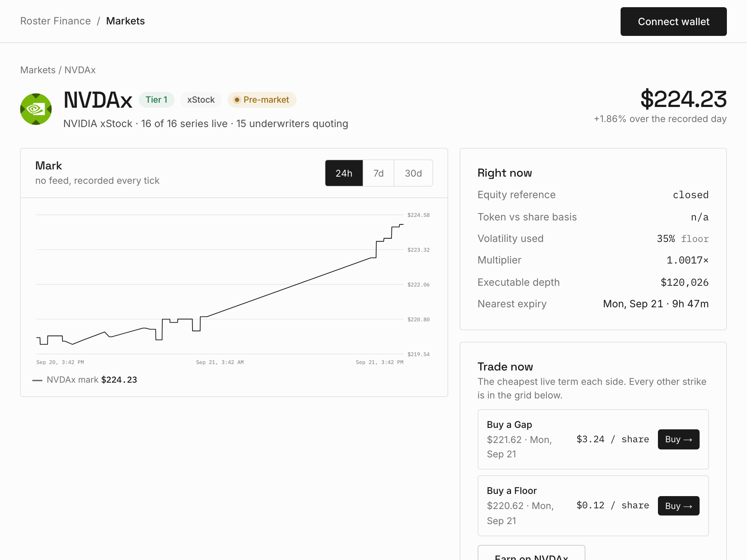Click the Volatility used label
Screen dimensions: 747x560
click(x=510, y=239)
